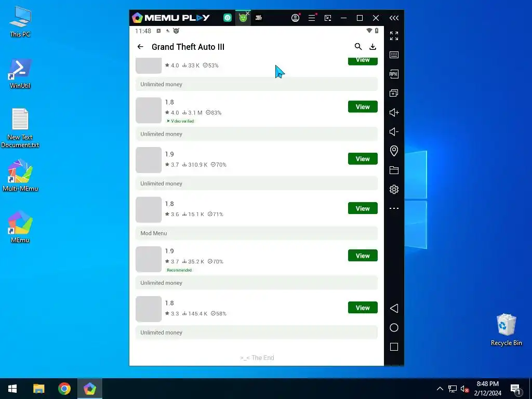Show more sidebar tools via three dots
This screenshot has width=532, height=399.
394,208
